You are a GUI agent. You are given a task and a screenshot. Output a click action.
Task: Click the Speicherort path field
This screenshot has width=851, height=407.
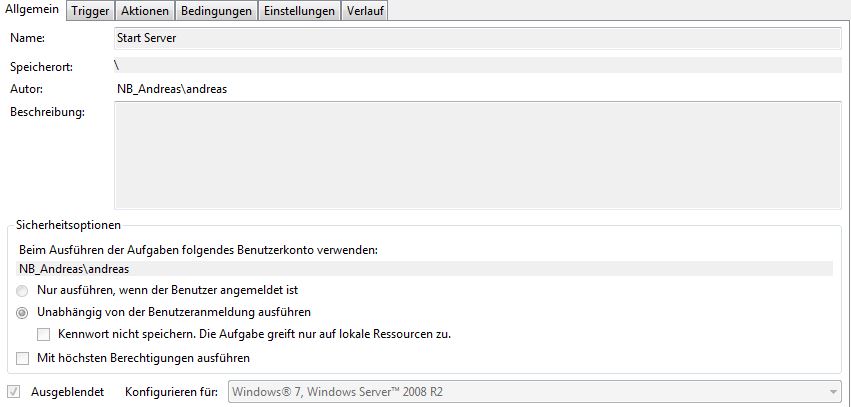click(x=478, y=65)
